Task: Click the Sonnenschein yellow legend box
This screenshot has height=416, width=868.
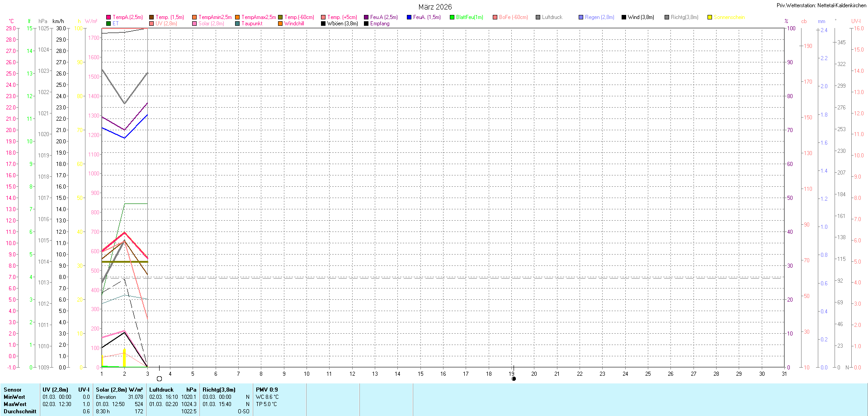Action: 710,17
